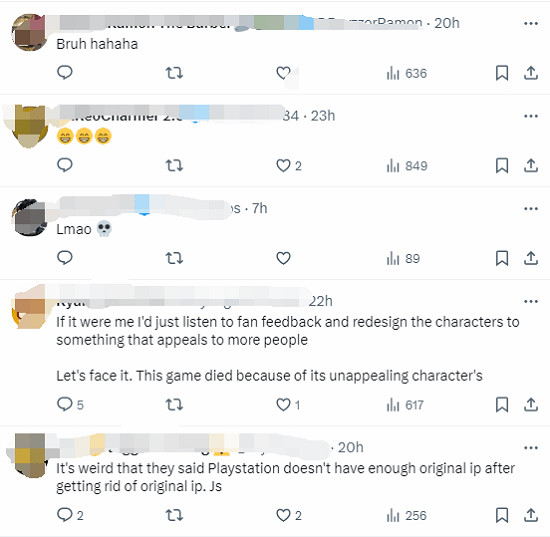
Task: Reply to the 'Bruh hahaha' tweet
Action: pyautogui.click(x=65, y=73)
